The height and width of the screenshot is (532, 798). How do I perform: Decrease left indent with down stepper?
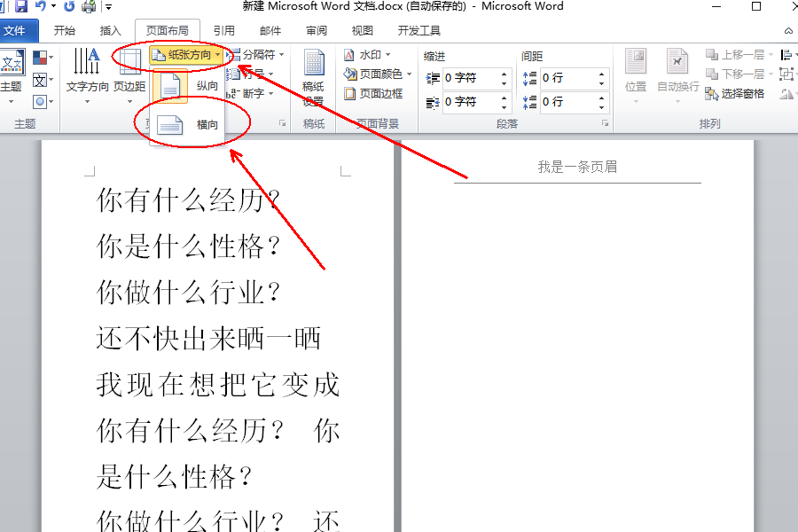point(504,83)
